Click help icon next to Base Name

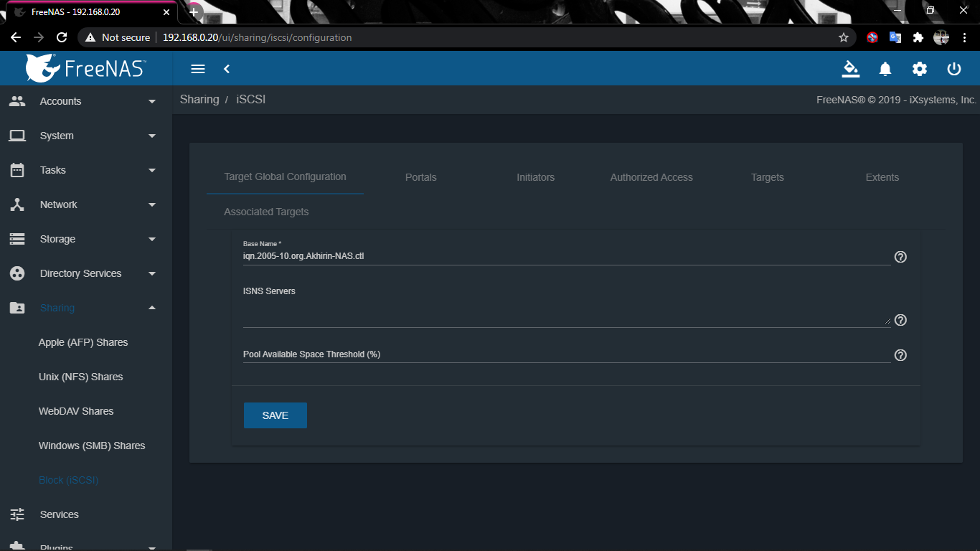(x=900, y=257)
